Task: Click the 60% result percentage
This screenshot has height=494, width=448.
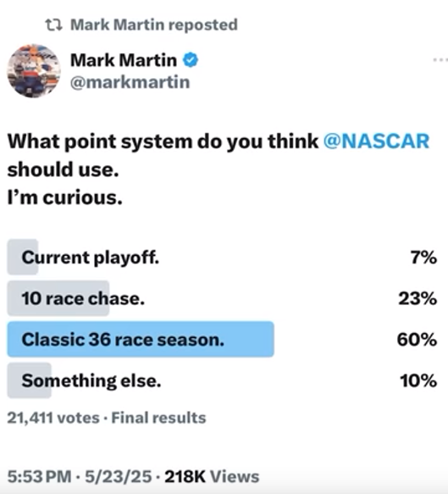Action: pyautogui.click(x=417, y=340)
